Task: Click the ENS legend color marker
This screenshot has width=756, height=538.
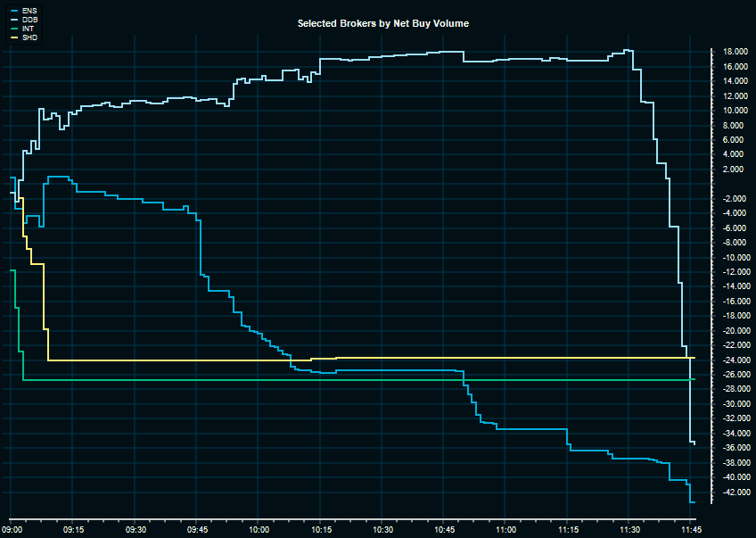Action: [x=12, y=10]
